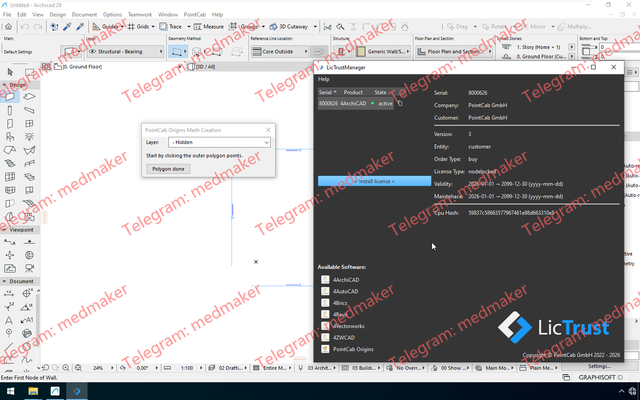Select the Camera tool under Viewpoint
640x400 pixels.
29,269
